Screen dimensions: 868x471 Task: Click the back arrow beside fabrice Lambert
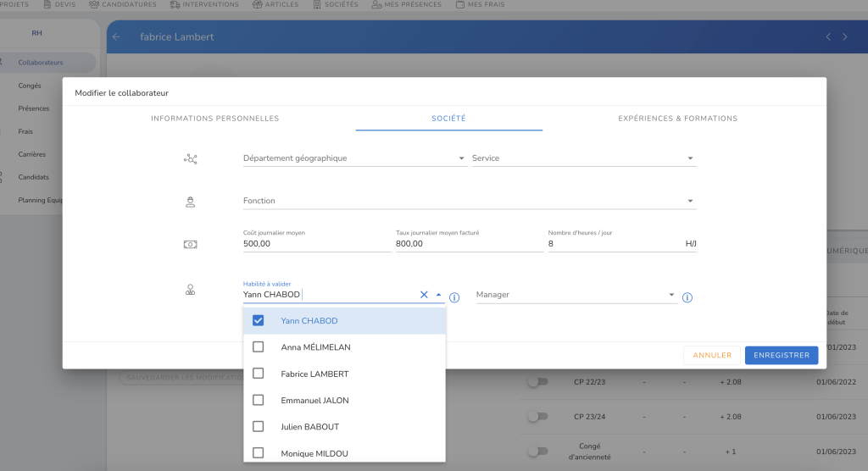[x=117, y=37]
